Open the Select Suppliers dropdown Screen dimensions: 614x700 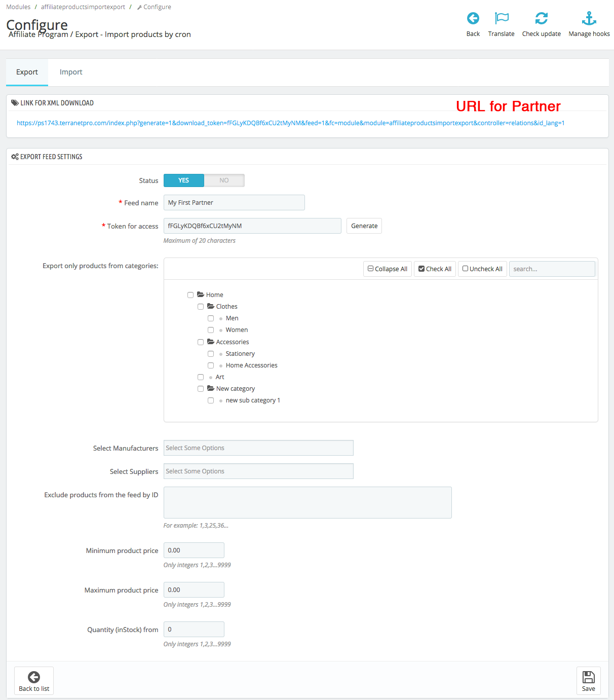coord(258,471)
